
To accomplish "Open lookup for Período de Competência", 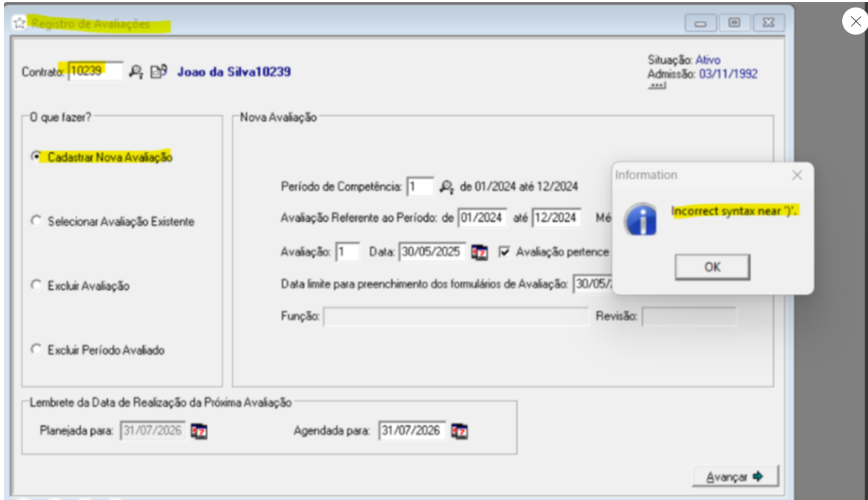I will click(x=446, y=187).
